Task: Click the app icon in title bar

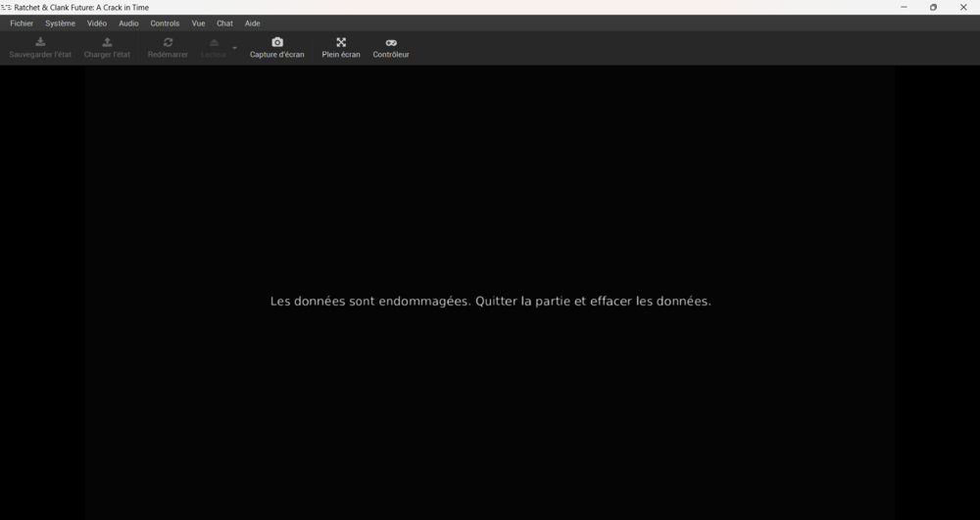Action: [6, 7]
